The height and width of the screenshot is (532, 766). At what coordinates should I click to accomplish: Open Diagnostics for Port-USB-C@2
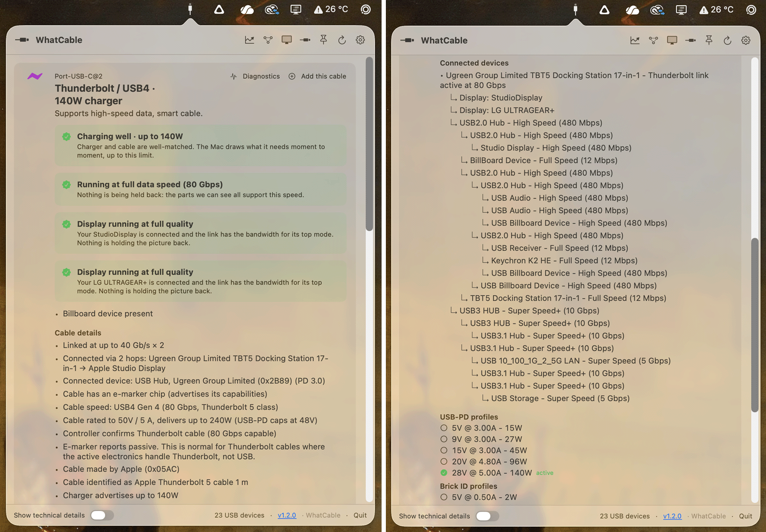coord(255,76)
